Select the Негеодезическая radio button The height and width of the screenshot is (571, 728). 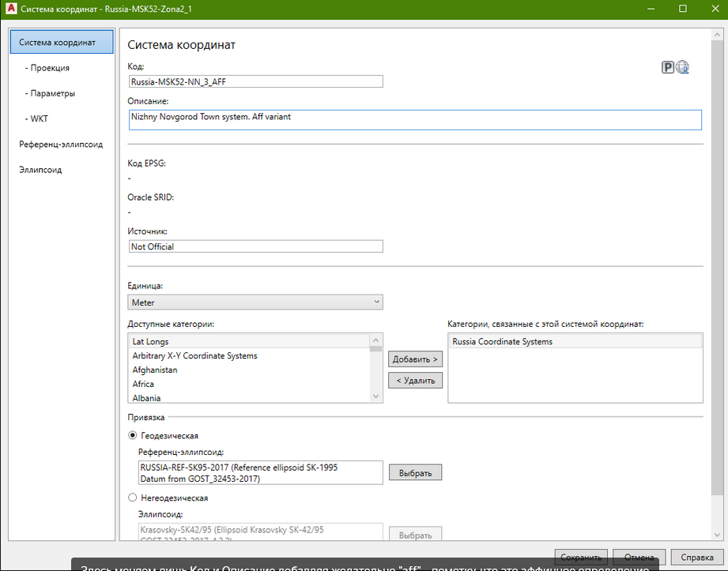132,498
